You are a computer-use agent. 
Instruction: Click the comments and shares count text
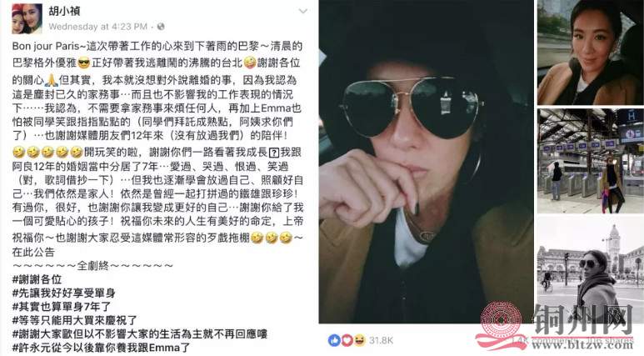click(x=573, y=340)
